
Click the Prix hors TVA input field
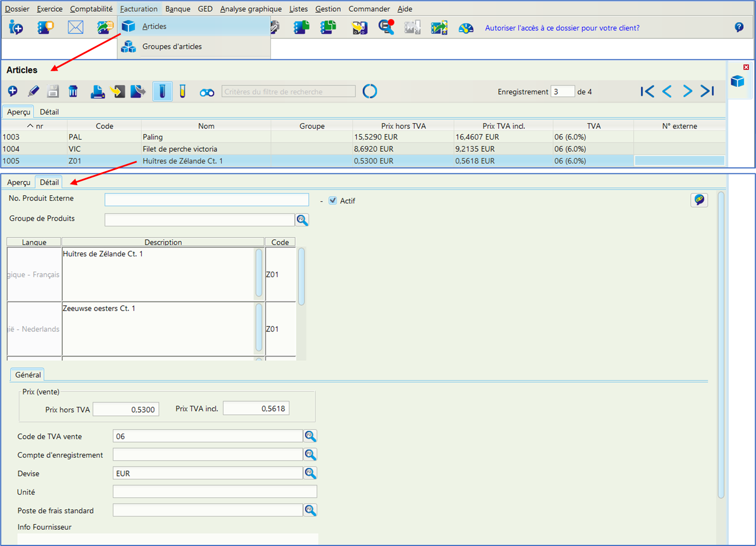tap(126, 409)
